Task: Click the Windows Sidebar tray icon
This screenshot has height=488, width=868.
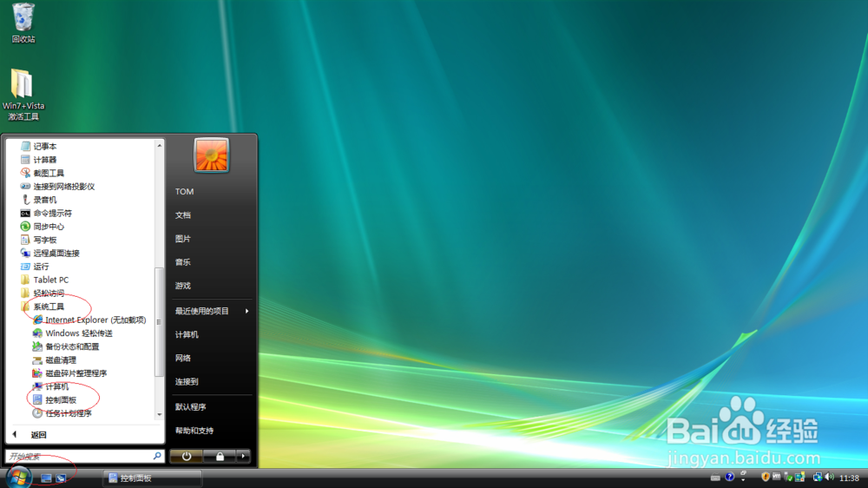Action: coord(800,478)
